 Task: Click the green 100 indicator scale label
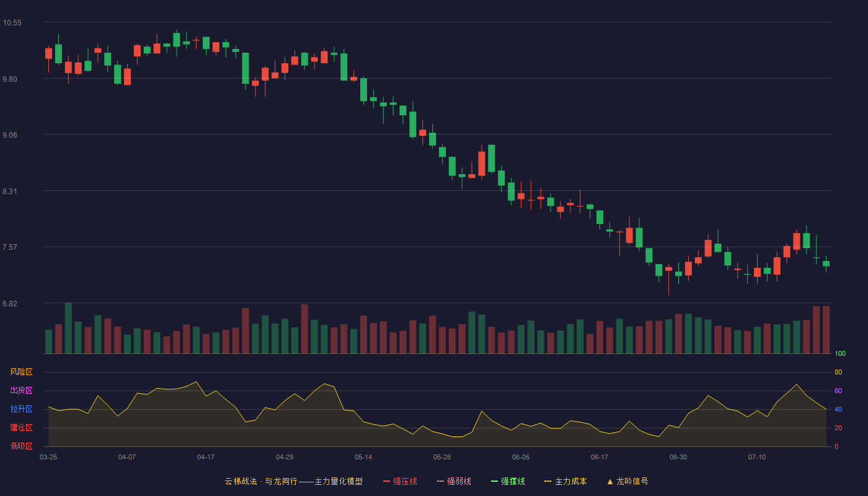pyautogui.click(x=840, y=354)
